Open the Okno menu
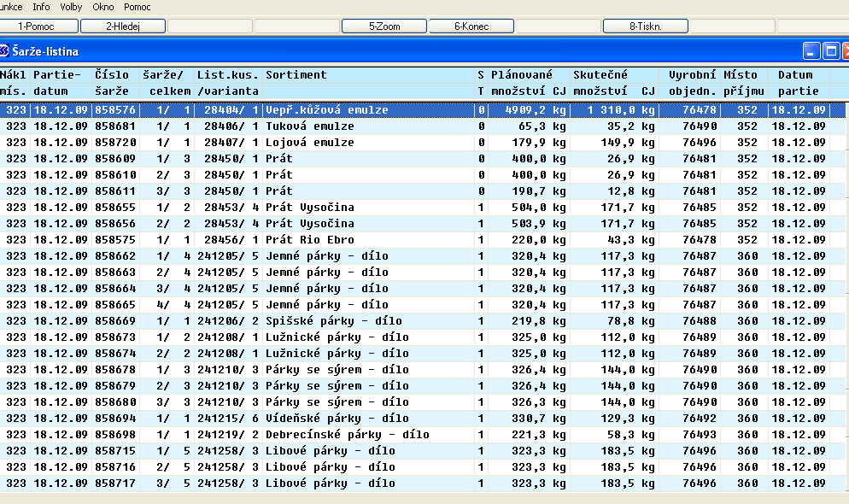 (x=102, y=7)
